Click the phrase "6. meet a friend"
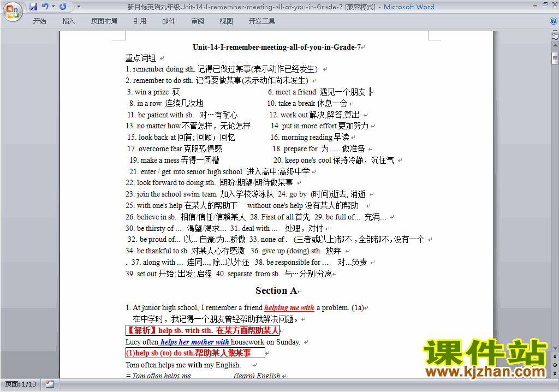This screenshot has width=559, height=392. pos(292,92)
